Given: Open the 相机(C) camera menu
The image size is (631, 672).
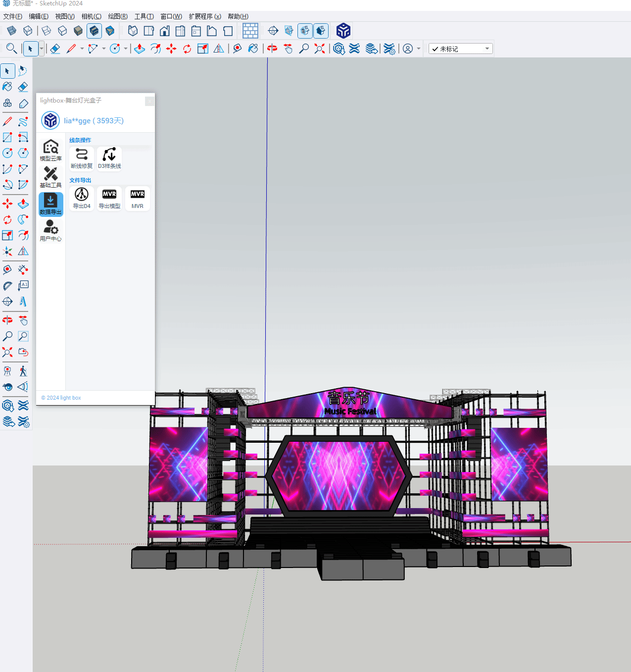Looking at the screenshot, I should click(x=91, y=16).
